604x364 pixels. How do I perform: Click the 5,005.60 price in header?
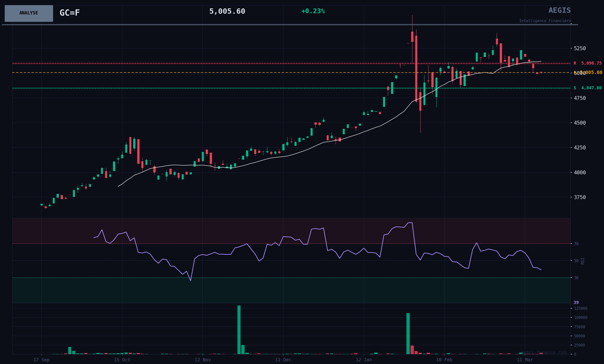click(227, 12)
